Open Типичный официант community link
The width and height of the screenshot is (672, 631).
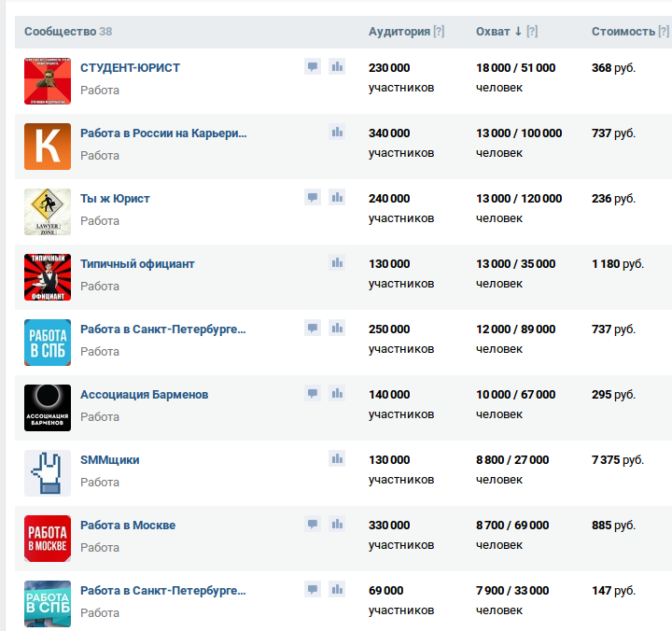[137, 263]
